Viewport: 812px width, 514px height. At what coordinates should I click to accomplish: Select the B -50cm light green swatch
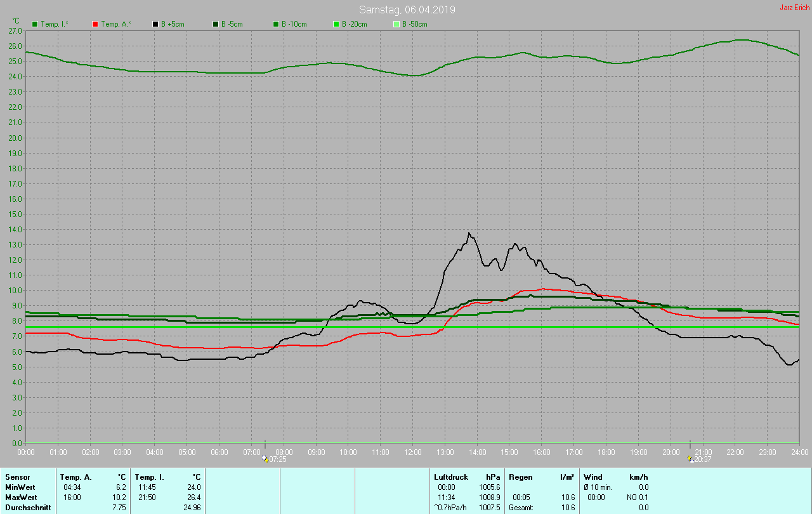coord(396,24)
